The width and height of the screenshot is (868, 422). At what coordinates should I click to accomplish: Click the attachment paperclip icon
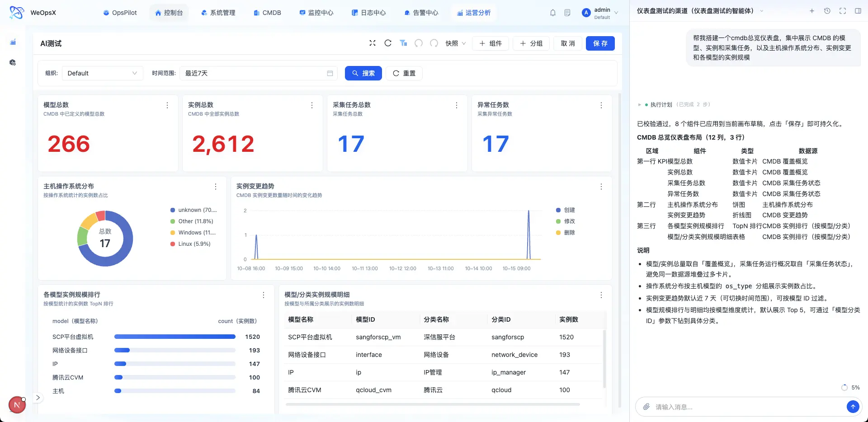(x=646, y=407)
